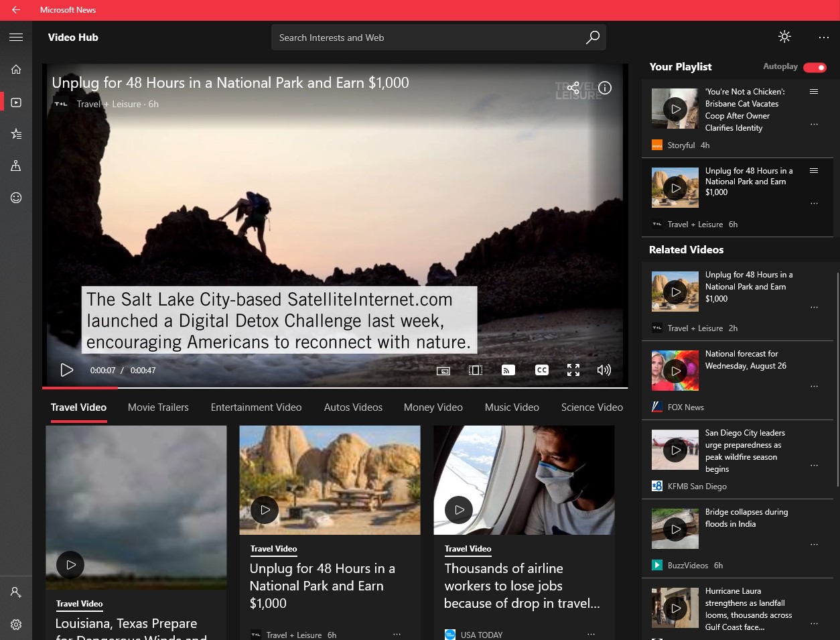The height and width of the screenshot is (640, 840).
Task: Play Hurricane Laura video thumbnail
Action: coord(675,608)
